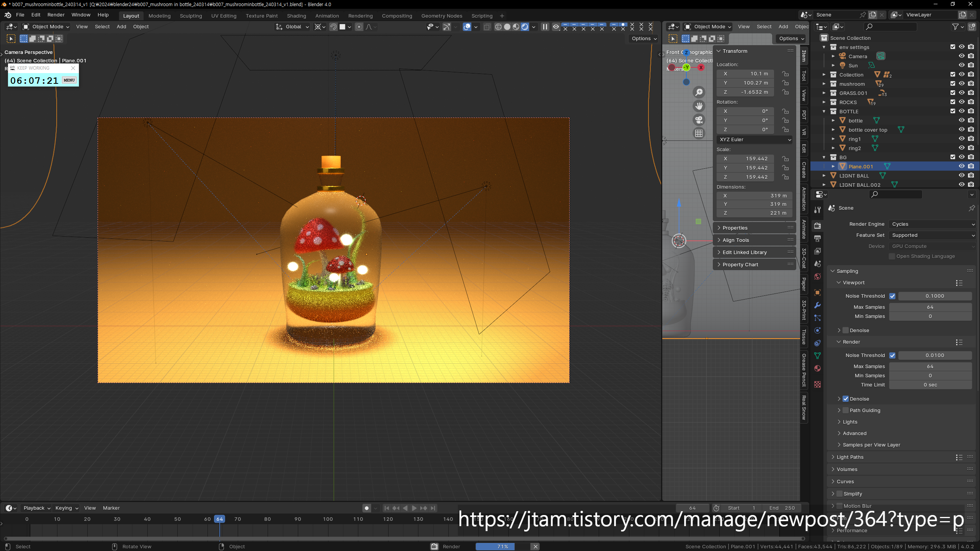Switch viewport to material preview shading
The image size is (980, 551).
pyautogui.click(x=516, y=27)
